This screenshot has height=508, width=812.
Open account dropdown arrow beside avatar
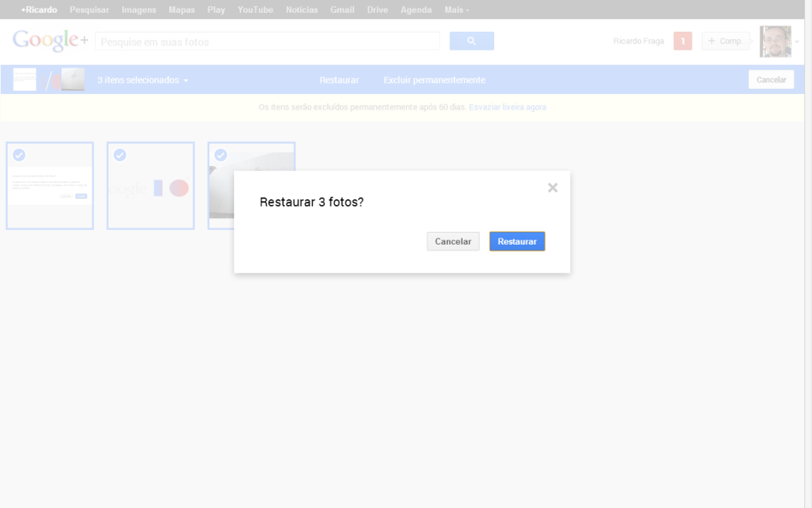click(x=797, y=41)
